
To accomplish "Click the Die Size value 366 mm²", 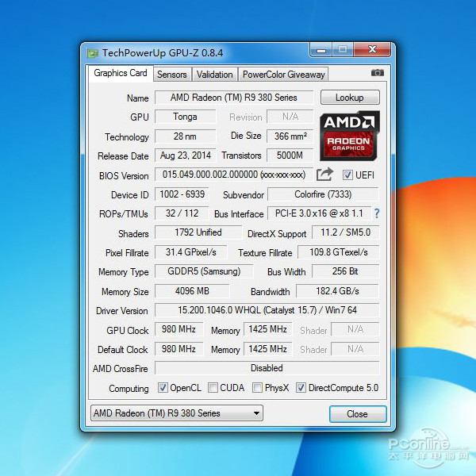I will (x=290, y=136).
